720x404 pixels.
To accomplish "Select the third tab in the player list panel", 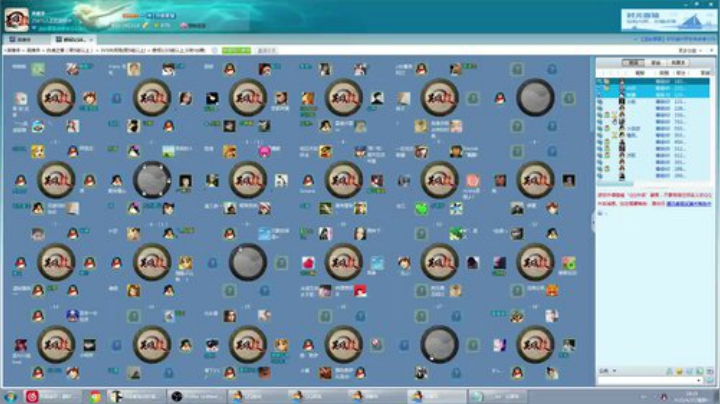I will coord(678,62).
